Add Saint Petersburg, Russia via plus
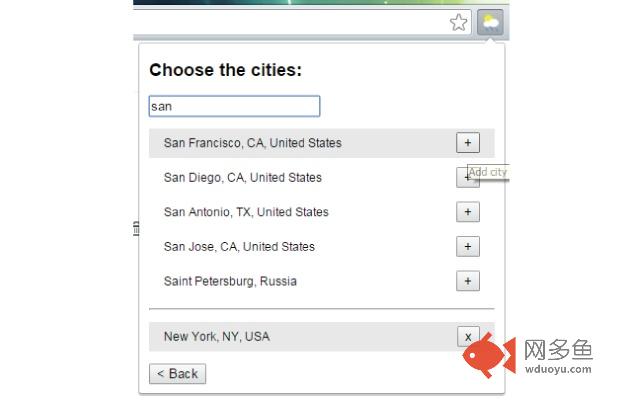 click(467, 281)
